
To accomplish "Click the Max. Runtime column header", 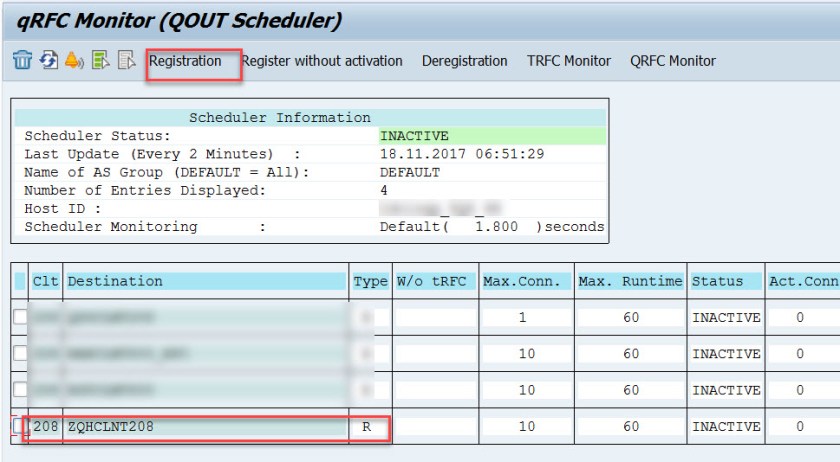I will click(631, 281).
